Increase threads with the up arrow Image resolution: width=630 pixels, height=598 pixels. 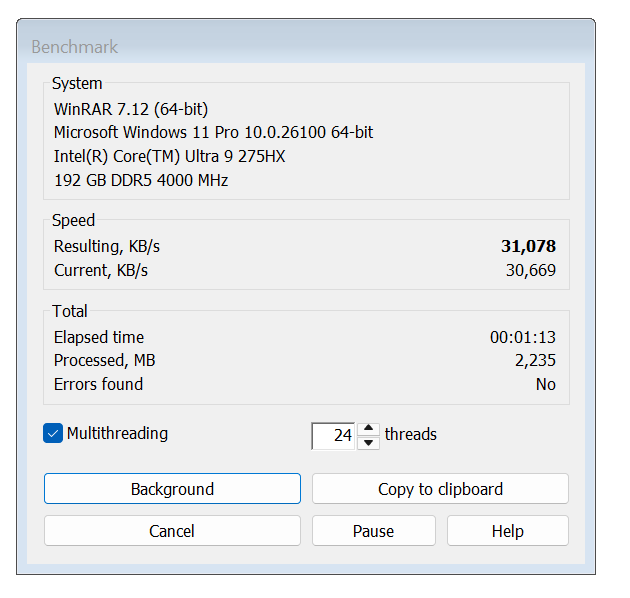point(368,428)
